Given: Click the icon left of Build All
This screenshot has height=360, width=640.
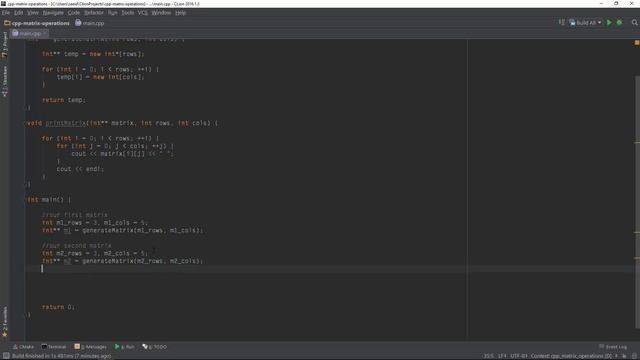Looking at the screenshot, I should tap(562, 22).
